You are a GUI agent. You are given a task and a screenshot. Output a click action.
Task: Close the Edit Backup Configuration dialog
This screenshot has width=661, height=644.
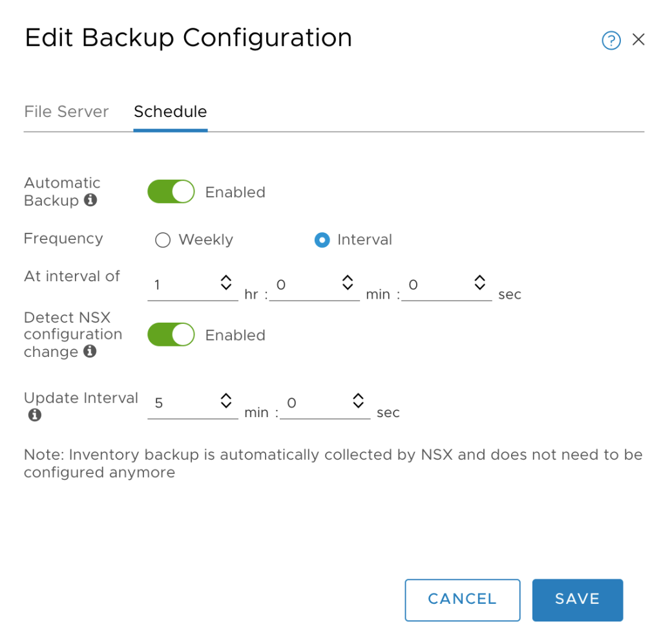pos(638,40)
